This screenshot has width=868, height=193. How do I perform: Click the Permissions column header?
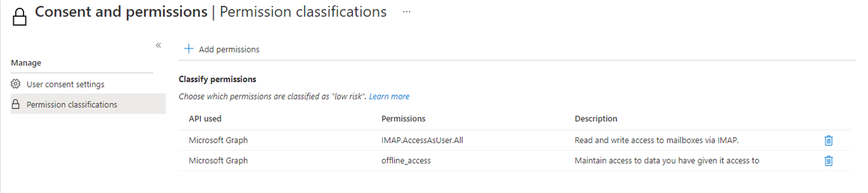point(403,119)
